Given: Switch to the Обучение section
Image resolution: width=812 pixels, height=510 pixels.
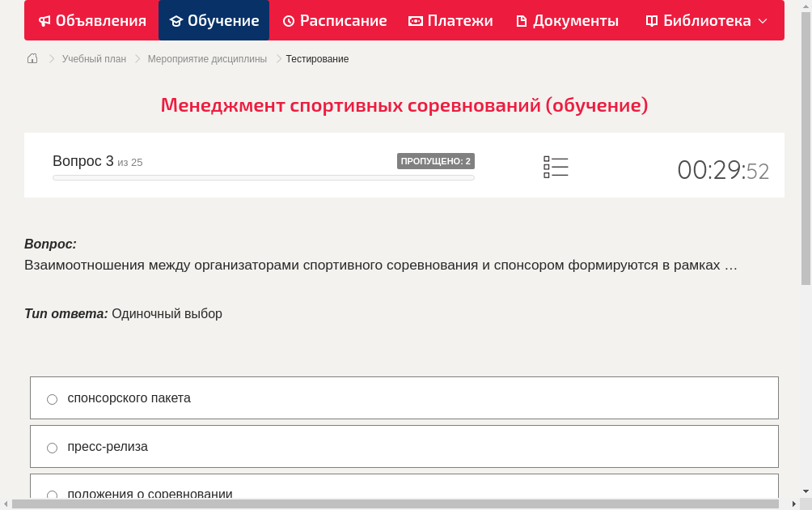Looking at the screenshot, I should pyautogui.click(x=214, y=20).
